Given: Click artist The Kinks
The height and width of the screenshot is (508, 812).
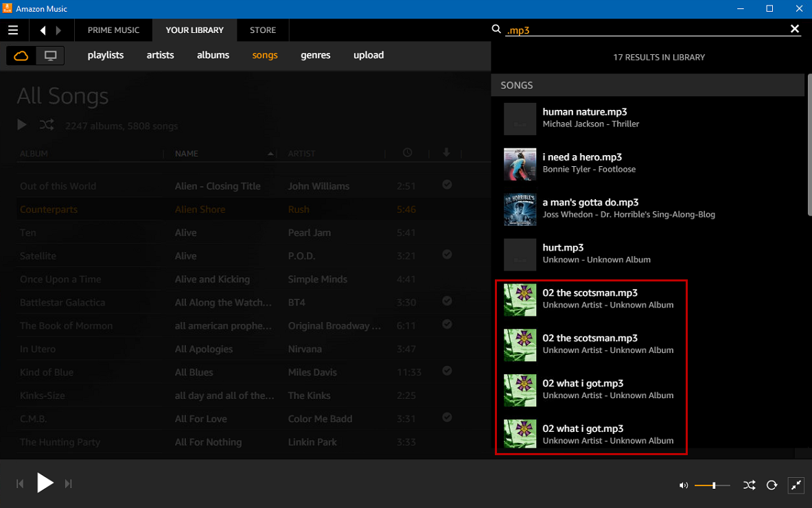Looking at the screenshot, I should tap(309, 395).
